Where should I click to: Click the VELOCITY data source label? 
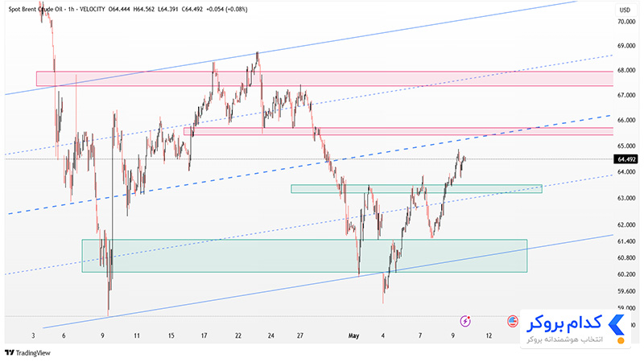[x=92, y=9]
